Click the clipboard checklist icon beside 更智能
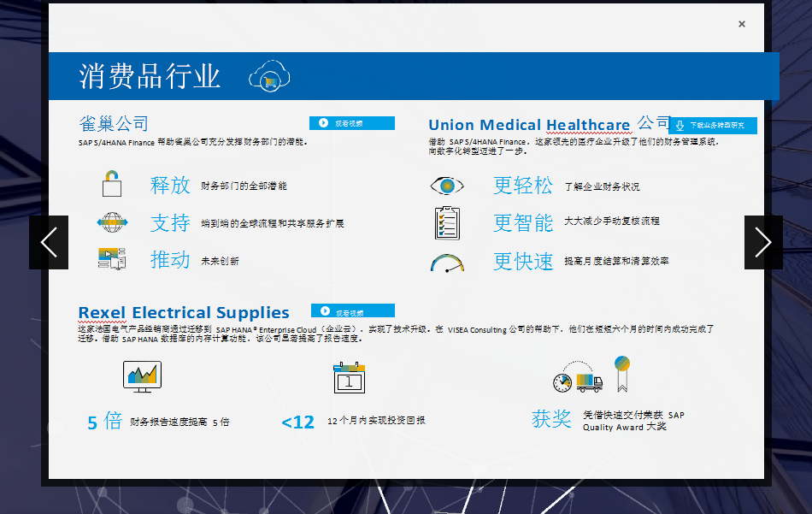 tap(447, 223)
